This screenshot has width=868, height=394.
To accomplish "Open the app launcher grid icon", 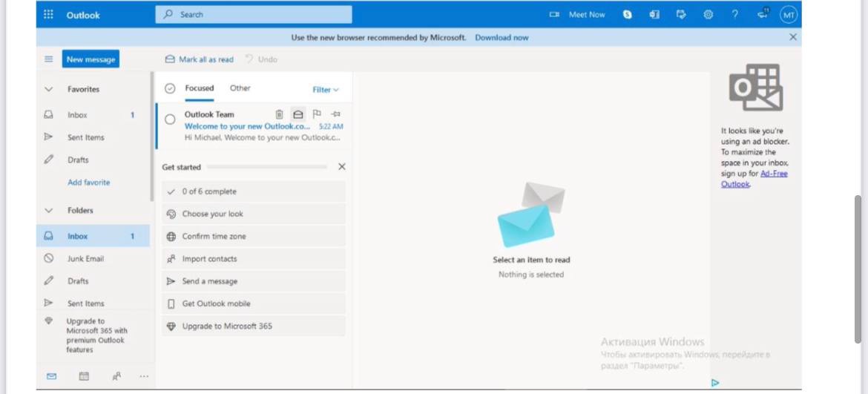I will click(48, 15).
